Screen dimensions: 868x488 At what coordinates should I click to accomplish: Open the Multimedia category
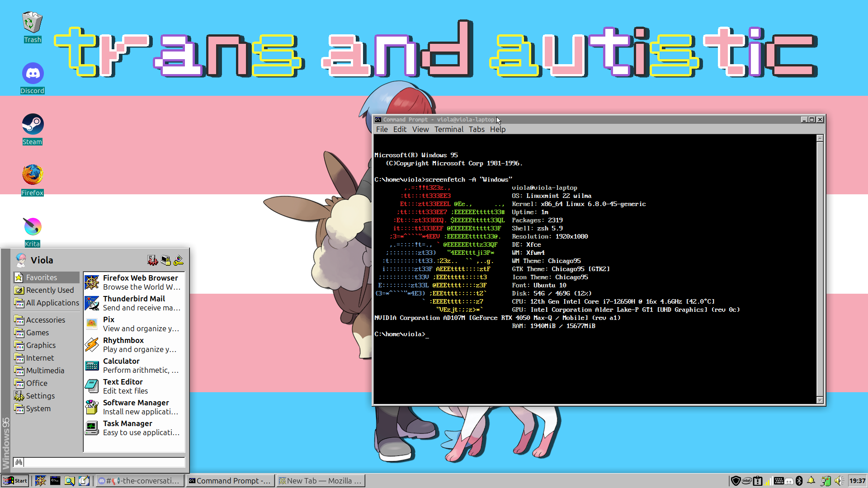pos(47,371)
